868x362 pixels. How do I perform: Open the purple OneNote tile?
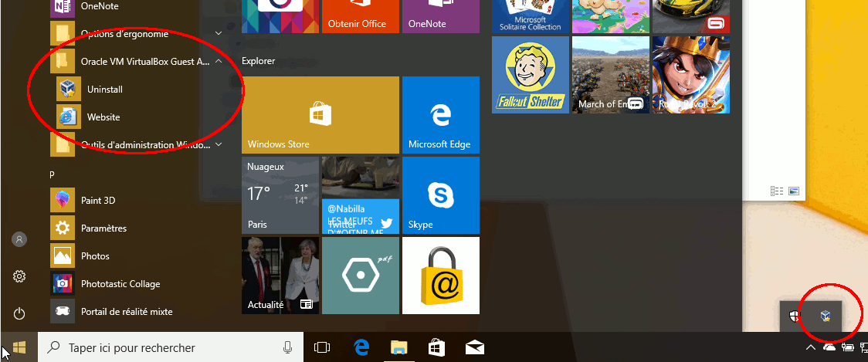click(x=441, y=16)
